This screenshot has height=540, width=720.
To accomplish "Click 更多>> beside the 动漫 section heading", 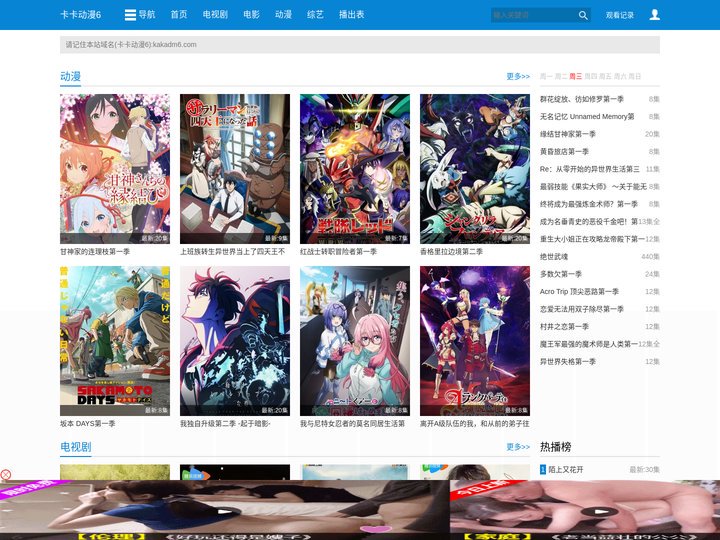I will (518, 76).
